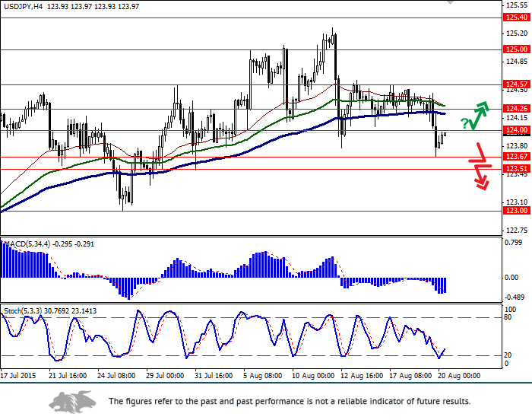Select the red 125.00 price level label
532x420 pixels.
point(516,49)
